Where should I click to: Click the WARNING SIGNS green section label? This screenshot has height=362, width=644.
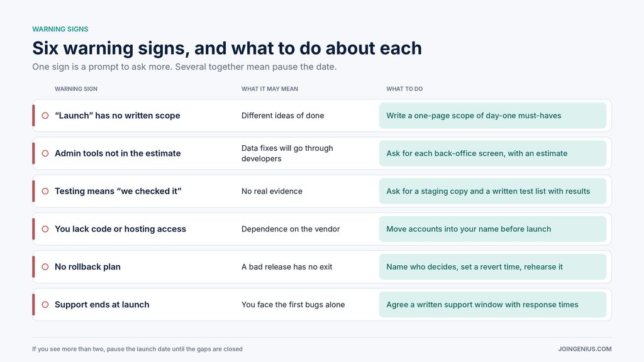pyautogui.click(x=60, y=29)
